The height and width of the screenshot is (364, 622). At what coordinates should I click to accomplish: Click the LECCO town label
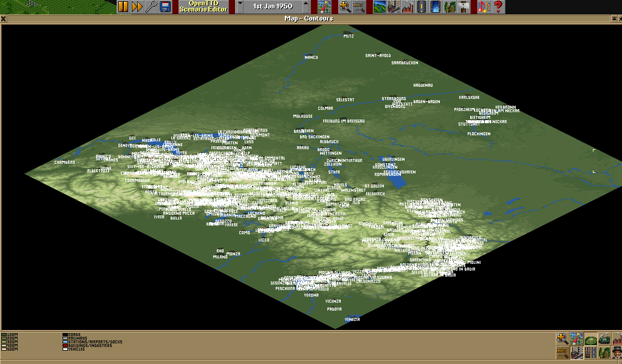[x=264, y=240]
